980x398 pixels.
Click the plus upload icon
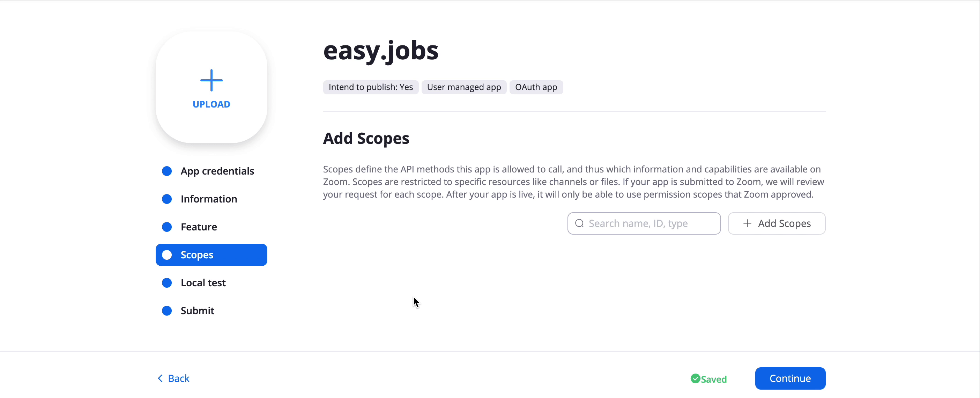coord(211,80)
